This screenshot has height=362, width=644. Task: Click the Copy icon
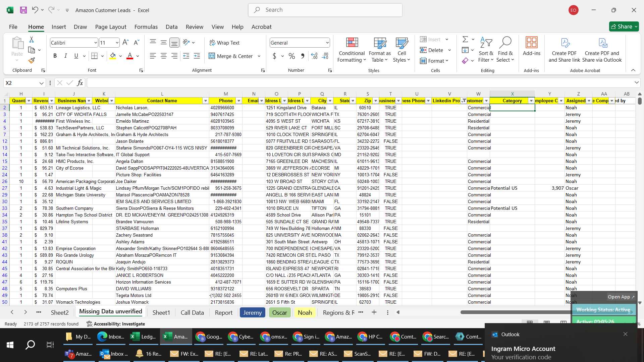[32, 50]
